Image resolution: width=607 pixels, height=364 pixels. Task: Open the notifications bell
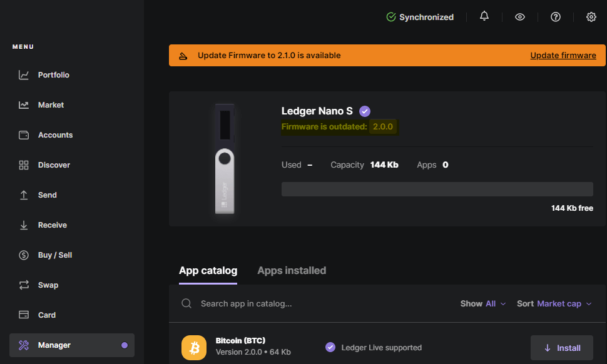[484, 16]
